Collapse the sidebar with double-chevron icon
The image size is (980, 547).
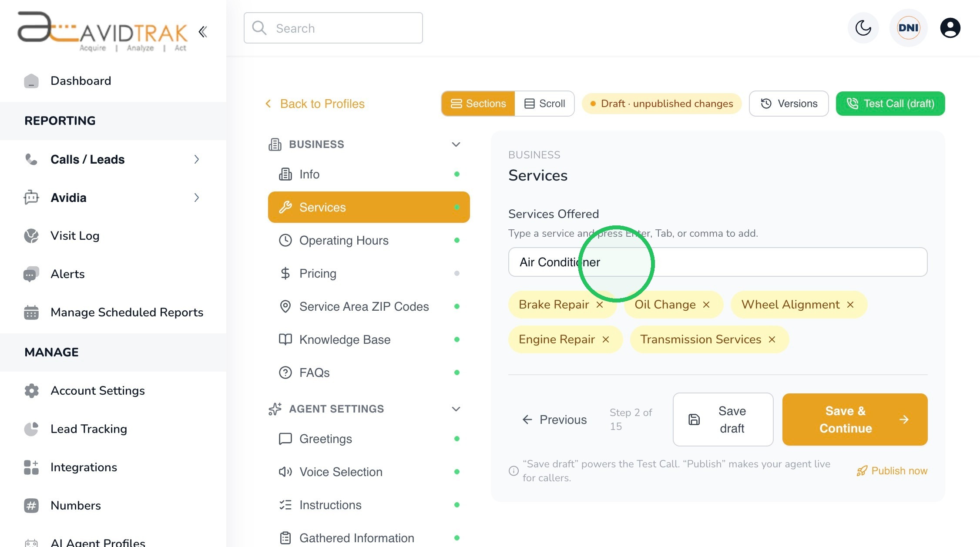(203, 32)
